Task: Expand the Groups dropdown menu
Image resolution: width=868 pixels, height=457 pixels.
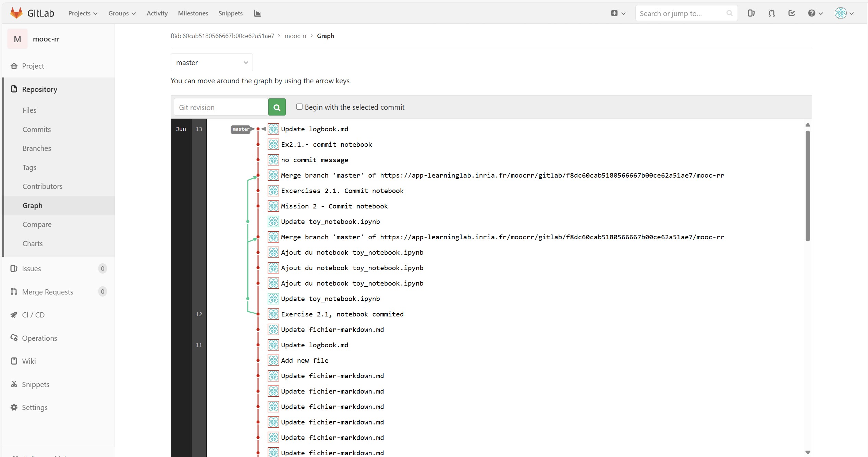Action: click(122, 13)
